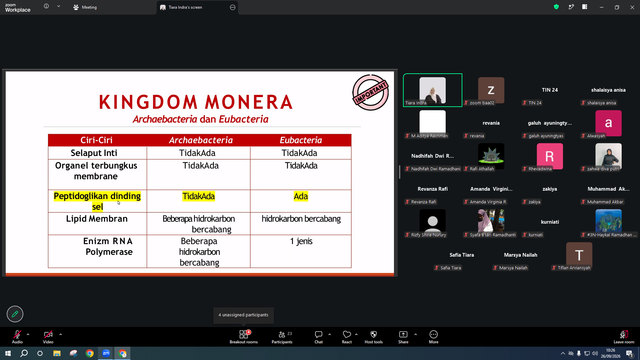Open video options caret next to Video
This screenshot has height=360, width=640.
(60, 334)
